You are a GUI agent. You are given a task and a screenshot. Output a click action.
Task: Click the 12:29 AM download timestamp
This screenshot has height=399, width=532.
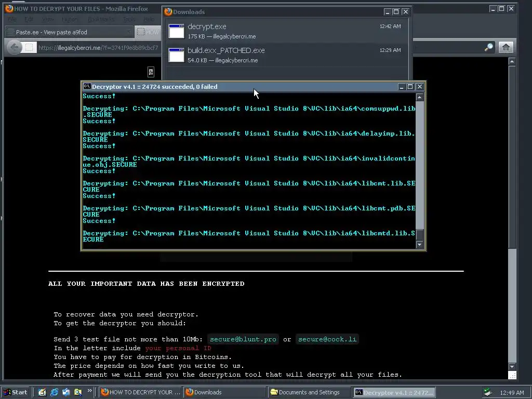pos(390,50)
